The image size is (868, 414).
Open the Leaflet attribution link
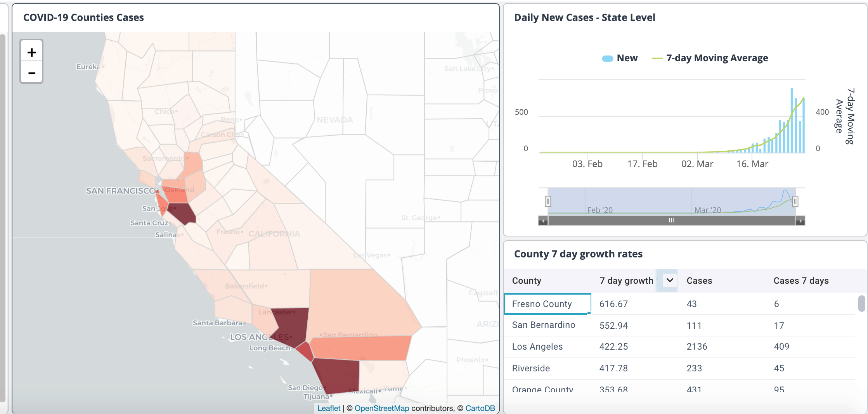click(329, 408)
